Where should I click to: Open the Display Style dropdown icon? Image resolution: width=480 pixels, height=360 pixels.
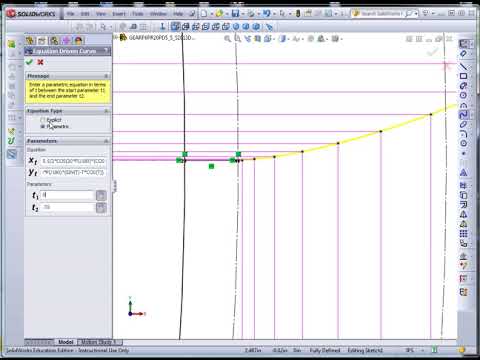point(283,39)
